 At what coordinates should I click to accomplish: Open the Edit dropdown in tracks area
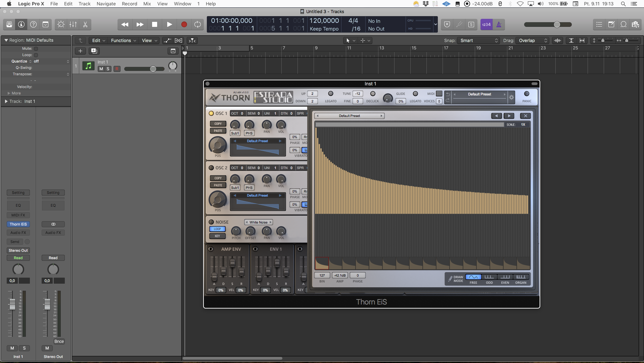pos(99,41)
